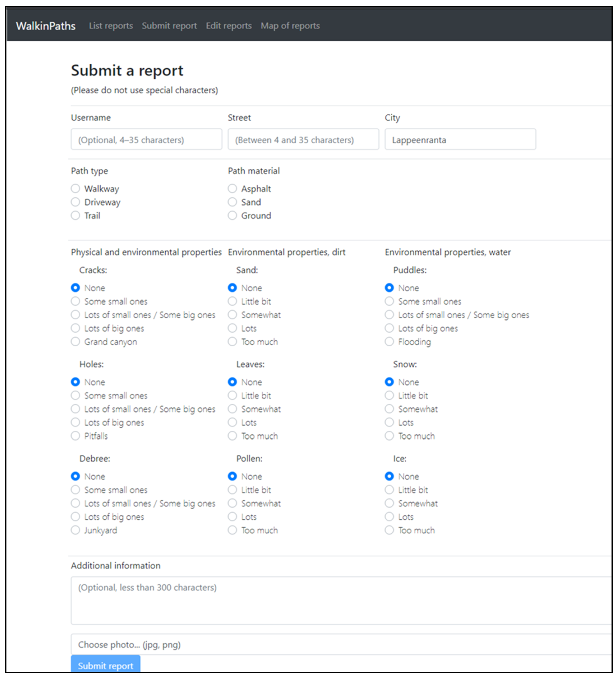This screenshot has height=678, width=616.
Task: Select None under Leaves
Action: (x=232, y=382)
